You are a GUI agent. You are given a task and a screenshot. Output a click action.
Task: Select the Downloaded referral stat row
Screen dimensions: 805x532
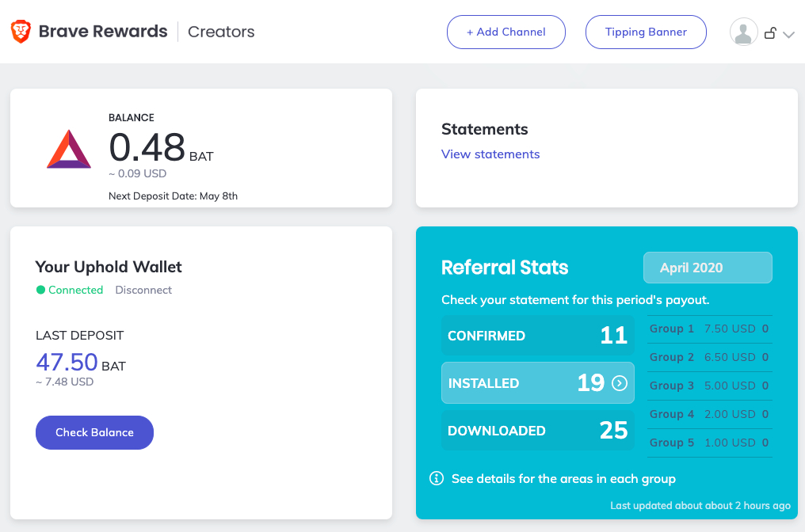537,431
